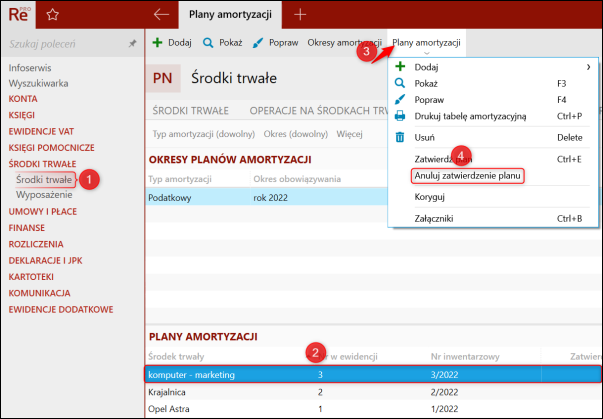Switch to ŚRODKI TRWAŁE sub-tab

tap(190, 111)
